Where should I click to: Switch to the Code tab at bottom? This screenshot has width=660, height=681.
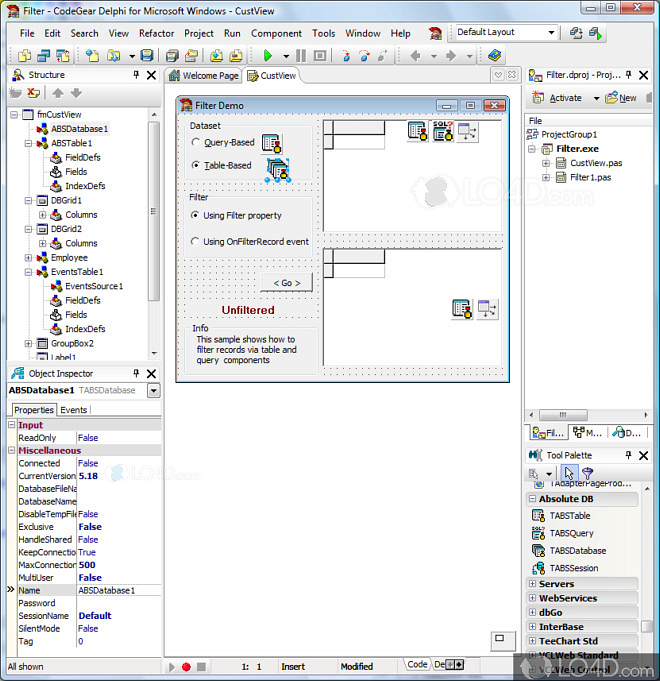[417, 664]
